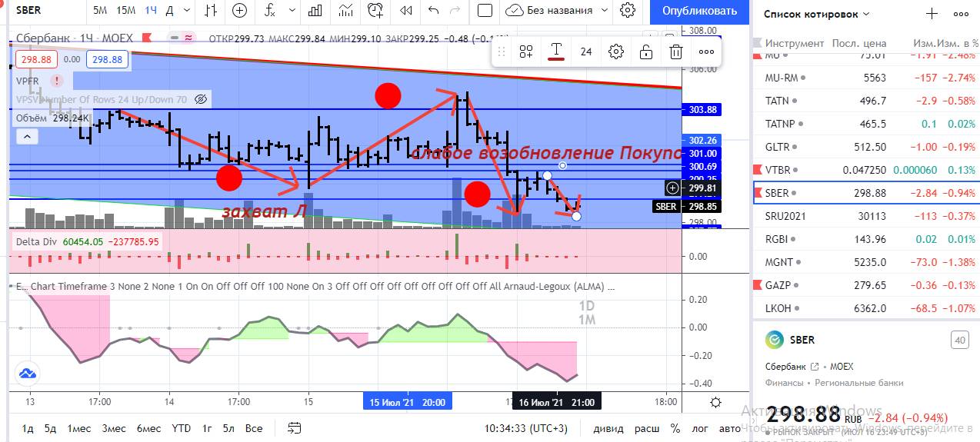The height and width of the screenshot is (442, 980).
Task: Open go-to-date calendar icon
Action: pyautogui.click(x=294, y=428)
